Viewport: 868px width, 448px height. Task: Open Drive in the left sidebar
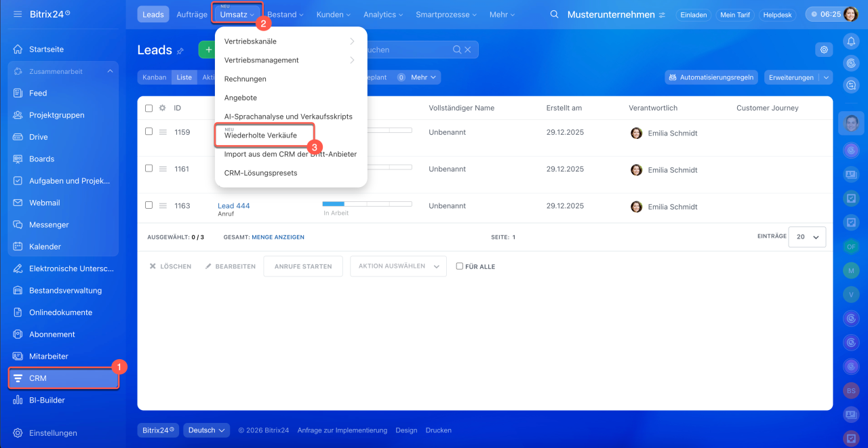[x=38, y=137]
